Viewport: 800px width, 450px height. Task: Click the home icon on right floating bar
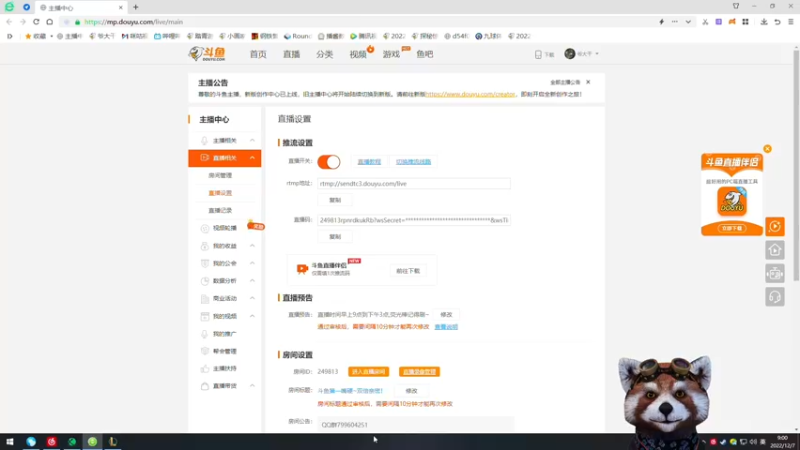point(774,250)
